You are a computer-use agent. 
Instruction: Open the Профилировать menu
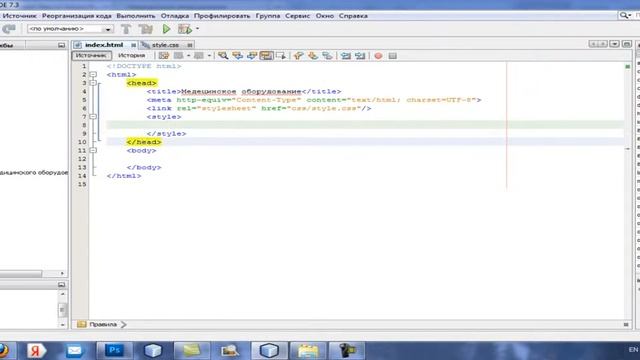tap(222, 16)
